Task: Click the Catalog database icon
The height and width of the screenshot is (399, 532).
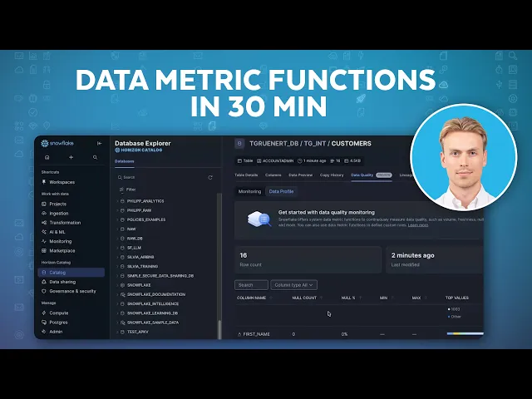Action: tap(44, 273)
